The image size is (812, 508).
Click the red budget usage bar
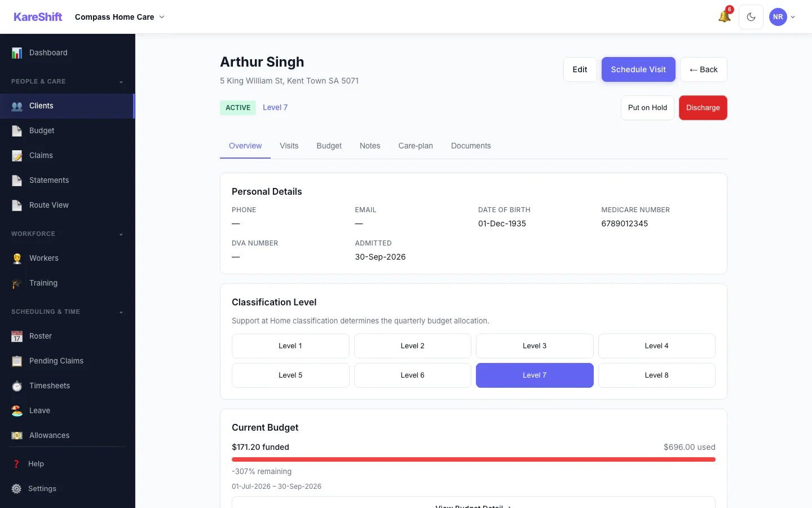(474, 459)
